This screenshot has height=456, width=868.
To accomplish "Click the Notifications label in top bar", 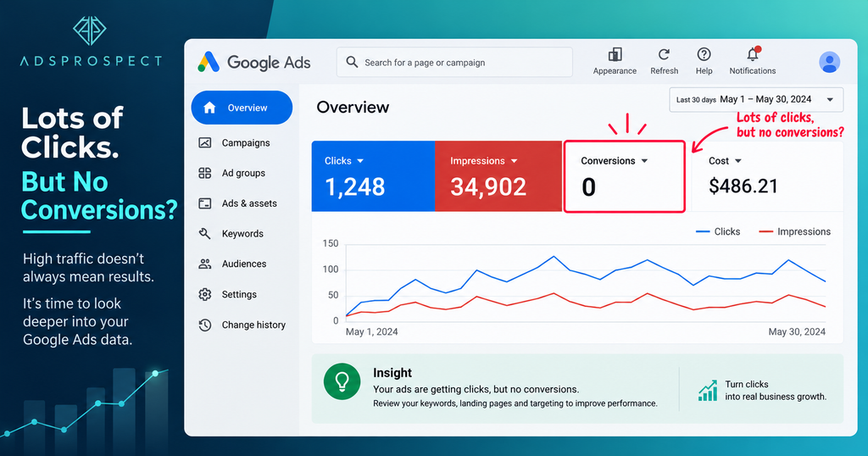I will [x=753, y=71].
